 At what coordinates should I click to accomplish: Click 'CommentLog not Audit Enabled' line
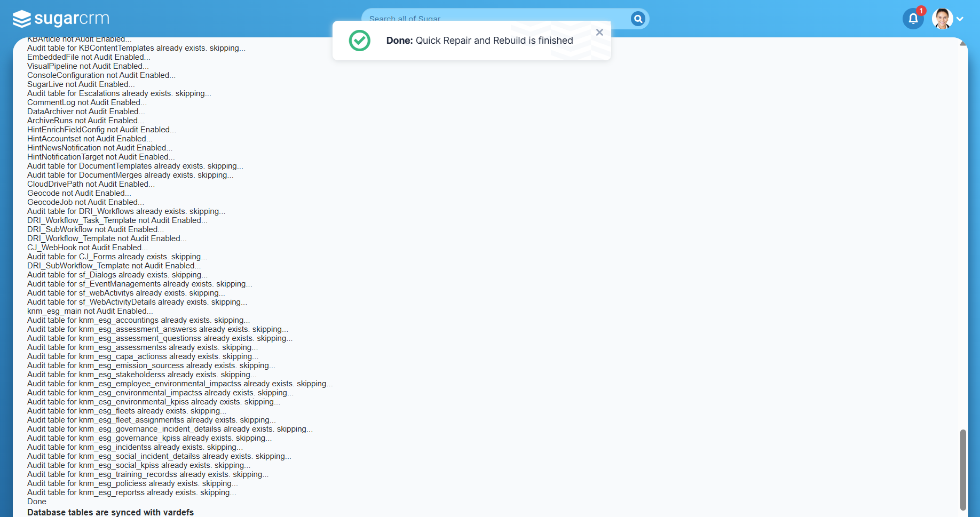[x=87, y=102]
